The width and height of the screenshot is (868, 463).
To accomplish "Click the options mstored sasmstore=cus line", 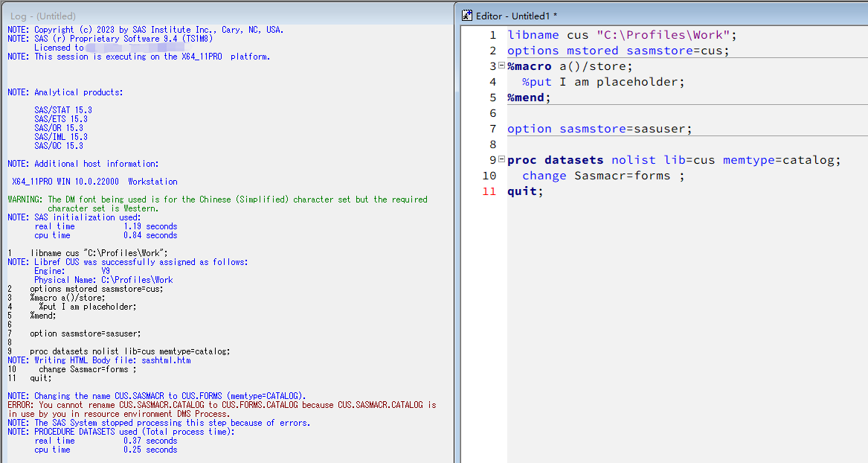I will 595,50.
